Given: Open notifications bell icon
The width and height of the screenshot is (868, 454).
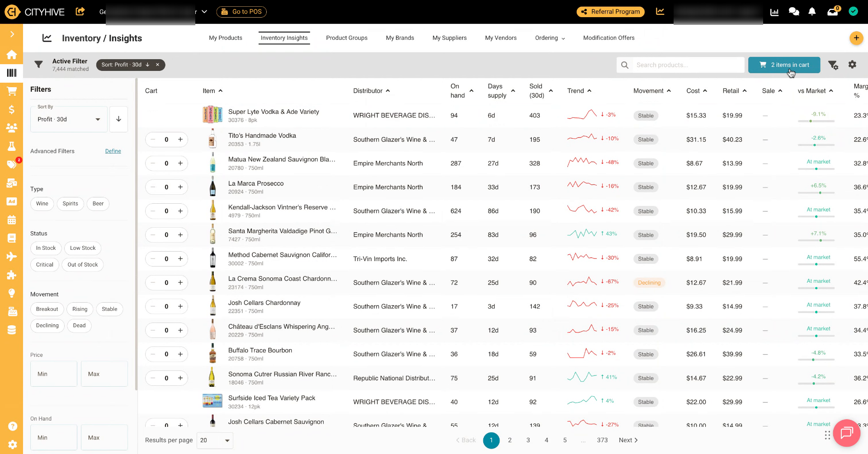Looking at the screenshot, I should 812,12.
